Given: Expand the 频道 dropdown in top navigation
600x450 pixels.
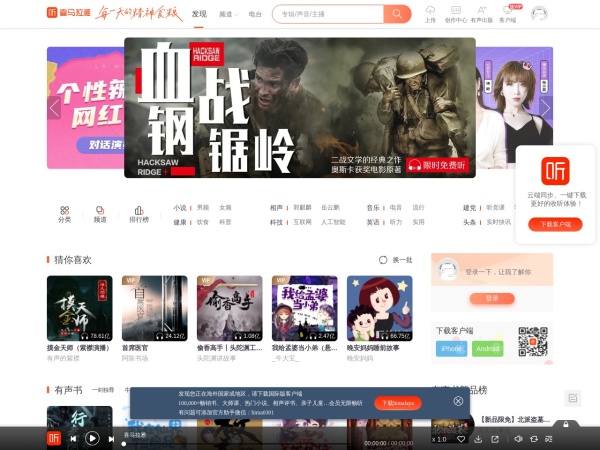Looking at the screenshot, I should (228, 15).
